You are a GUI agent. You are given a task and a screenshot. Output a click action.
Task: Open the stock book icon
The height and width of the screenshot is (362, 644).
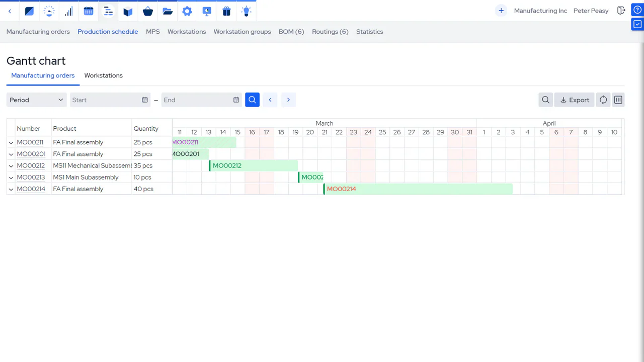pos(128,11)
